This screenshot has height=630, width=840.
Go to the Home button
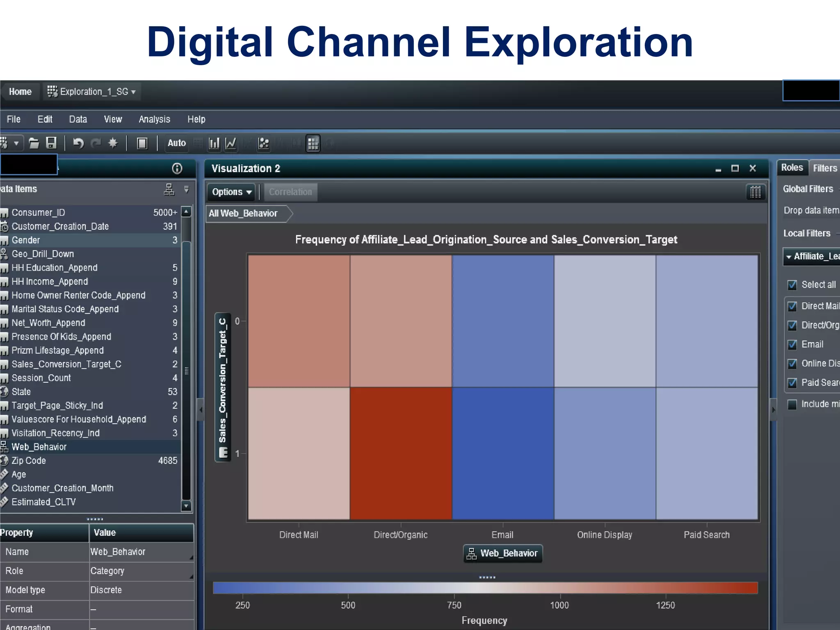(x=20, y=91)
